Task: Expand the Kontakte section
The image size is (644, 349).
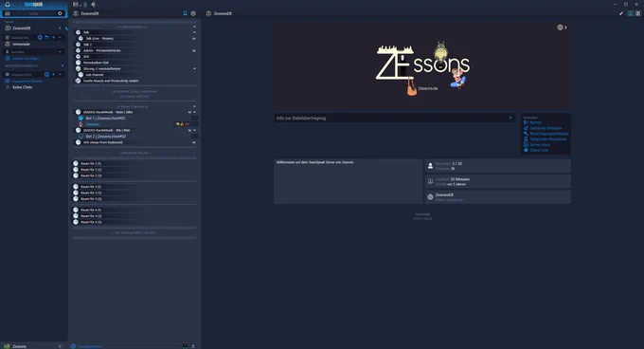Action: click(60, 52)
